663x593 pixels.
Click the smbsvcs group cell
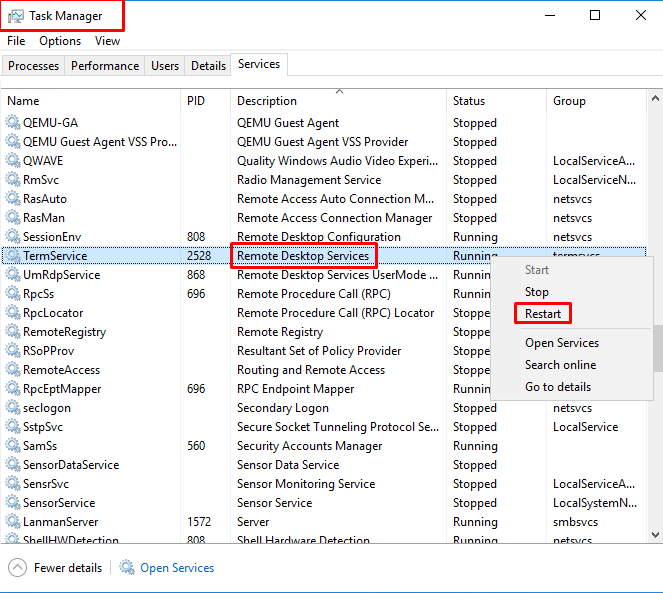pos(575,522)
